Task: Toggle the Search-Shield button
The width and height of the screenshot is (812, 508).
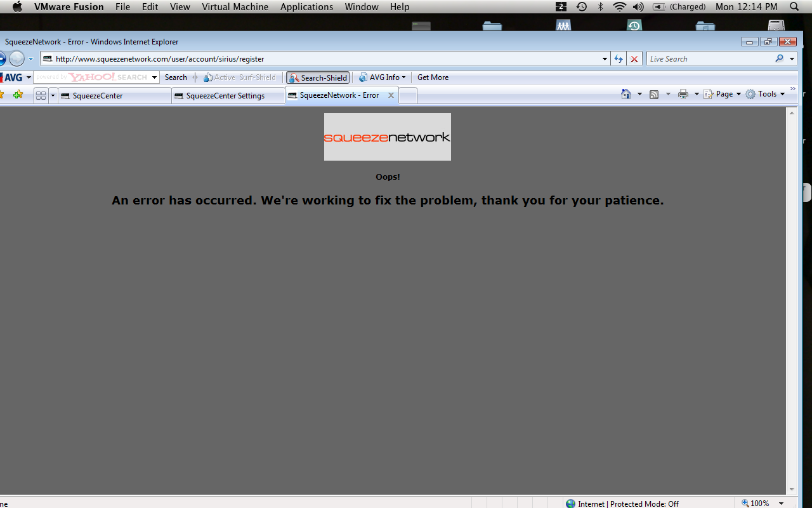Action: 318,77
